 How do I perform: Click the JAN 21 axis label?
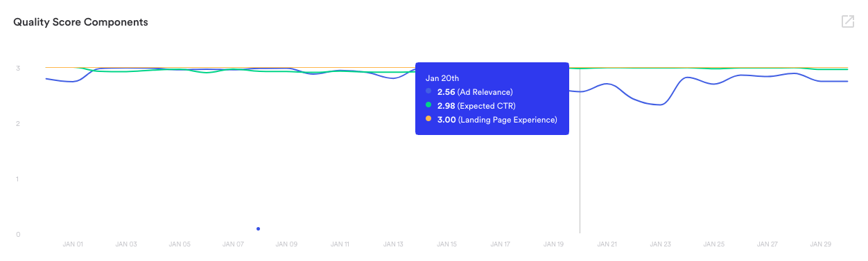pos(607,244)
